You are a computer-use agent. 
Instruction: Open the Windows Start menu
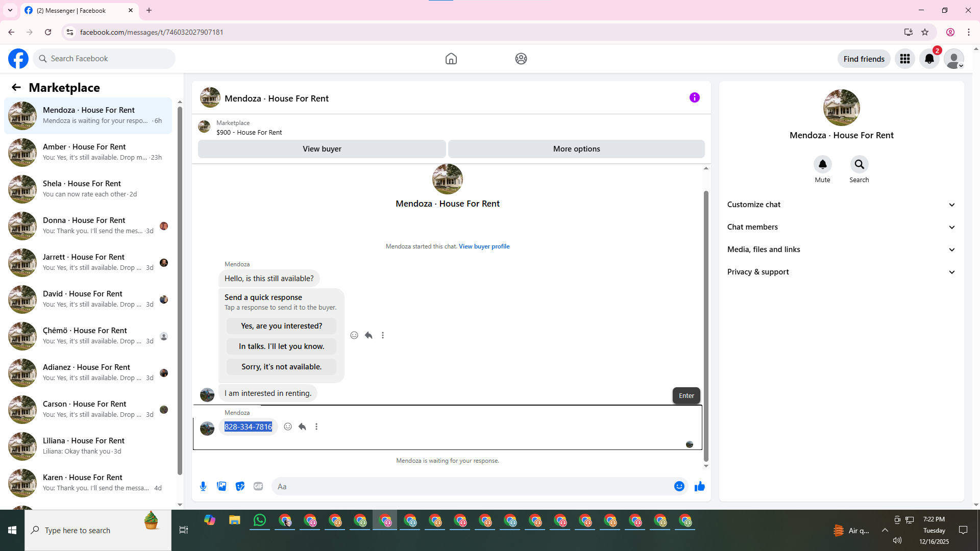point(12,531)
